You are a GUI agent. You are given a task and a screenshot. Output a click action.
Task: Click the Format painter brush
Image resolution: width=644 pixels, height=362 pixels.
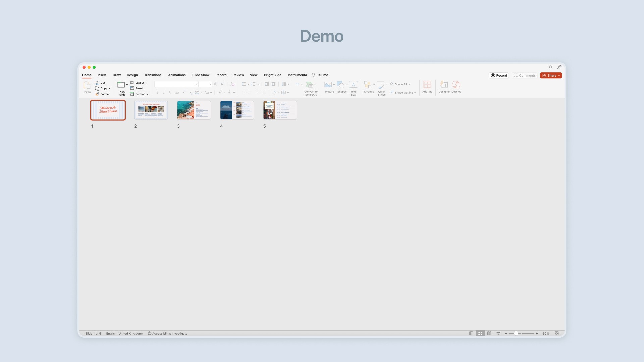97,94
